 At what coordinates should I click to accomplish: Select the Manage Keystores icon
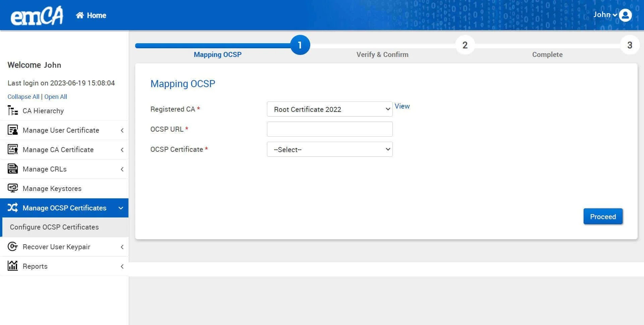[x=12, y=188]
